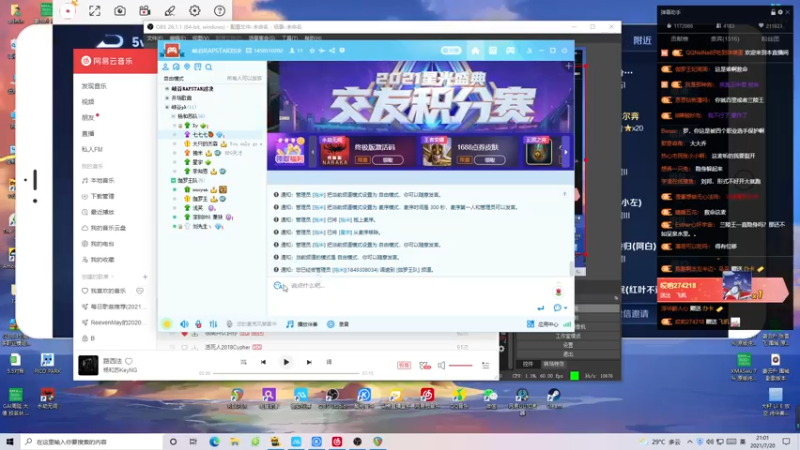The image size is (800, 450).
Task: Open the audio mixer sliders icon
Action: [x=213, y=324]
